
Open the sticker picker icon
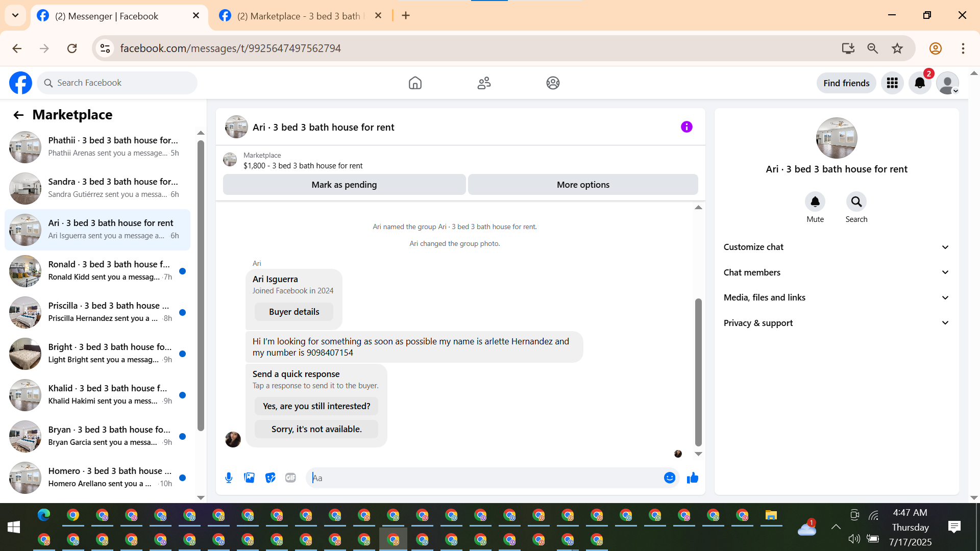(x=270, y=478)
